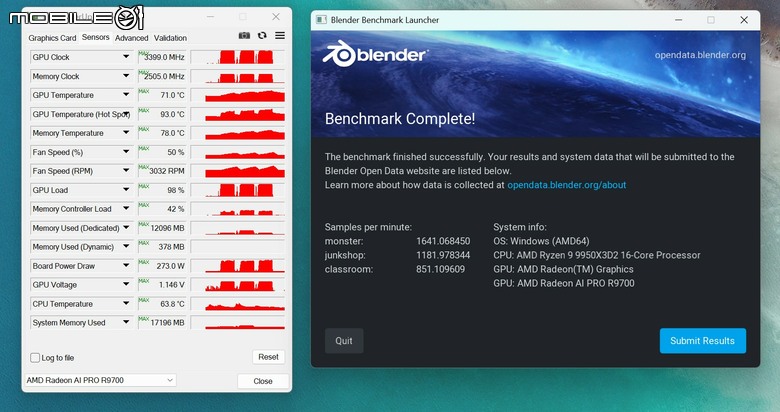Click the Board Power Draw graph
This screenshot has width=780, height=412.
pyautogui.click(x=238, y=266)
